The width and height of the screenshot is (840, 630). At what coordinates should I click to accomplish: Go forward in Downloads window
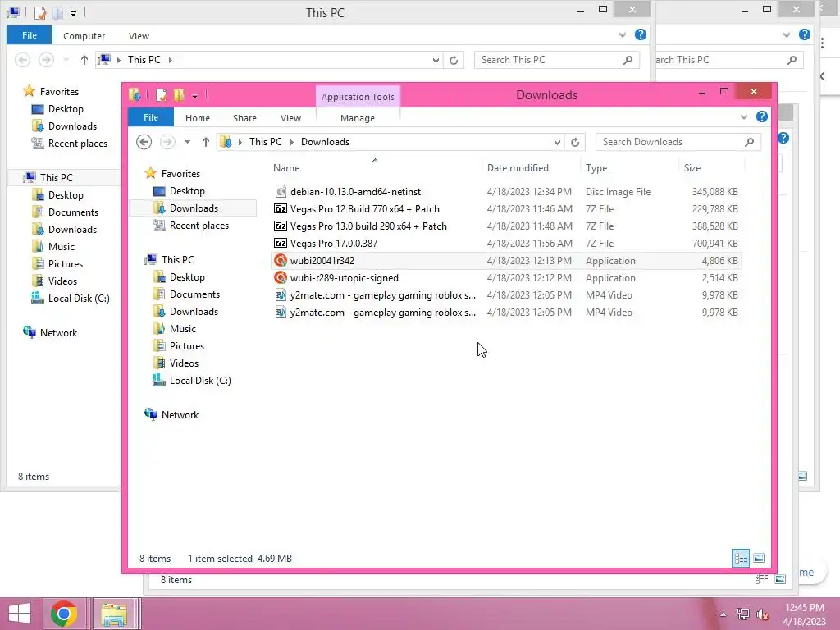(167, 142)
